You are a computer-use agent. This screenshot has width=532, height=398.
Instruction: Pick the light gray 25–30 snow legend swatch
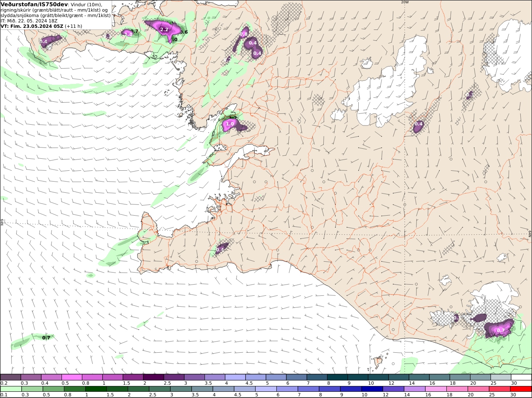click(501, 377)
